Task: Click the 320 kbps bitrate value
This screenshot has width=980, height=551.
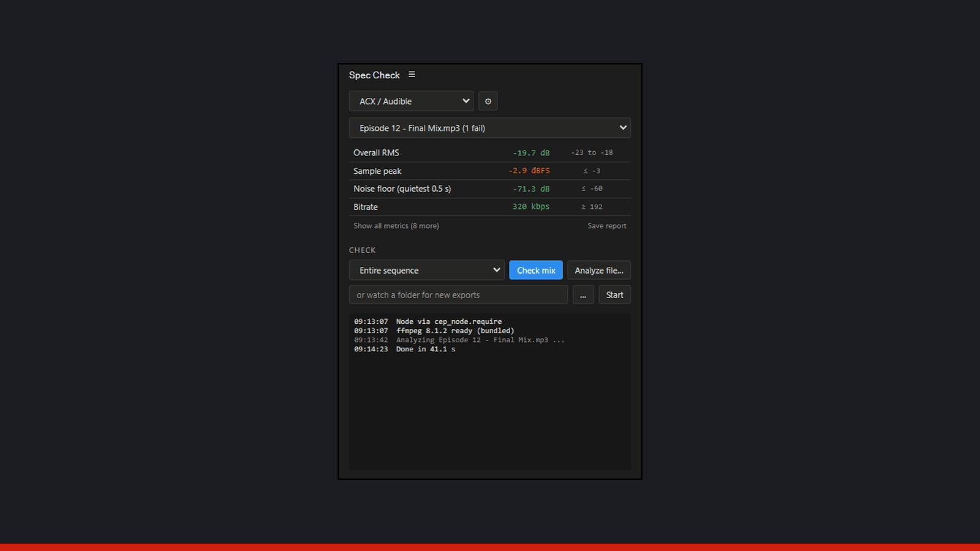Action: [x=531, y=207]
